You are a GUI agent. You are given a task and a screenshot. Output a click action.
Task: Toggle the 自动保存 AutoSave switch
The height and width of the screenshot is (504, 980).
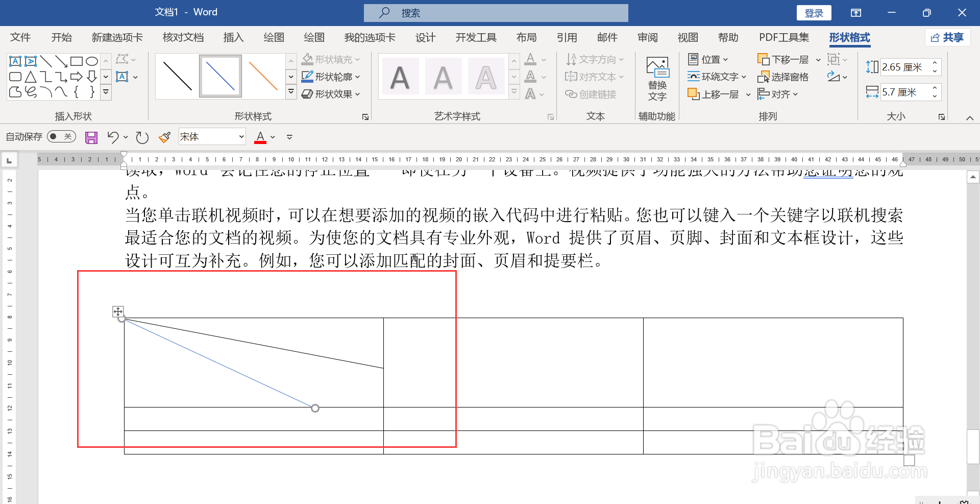[61, 136]
